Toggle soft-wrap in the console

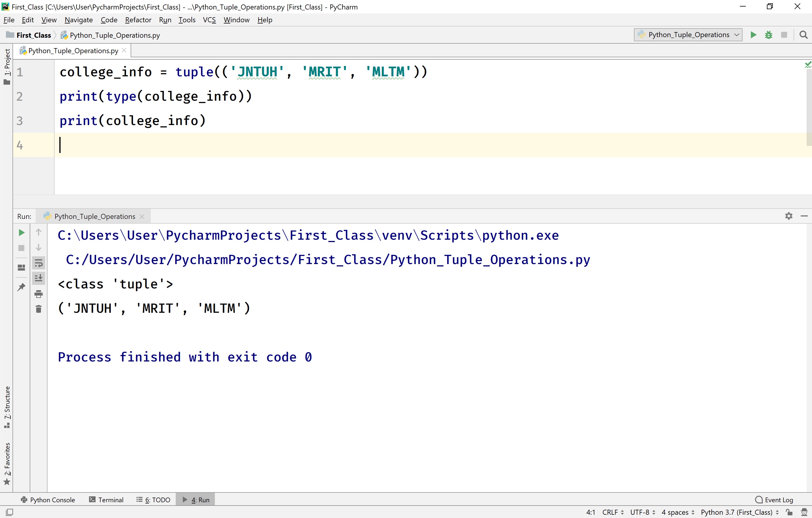point(39,263)
